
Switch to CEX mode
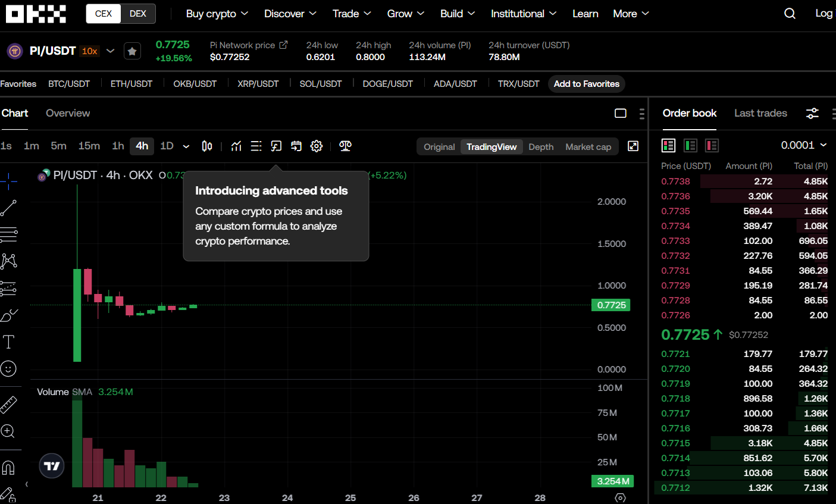coord(104,14)
